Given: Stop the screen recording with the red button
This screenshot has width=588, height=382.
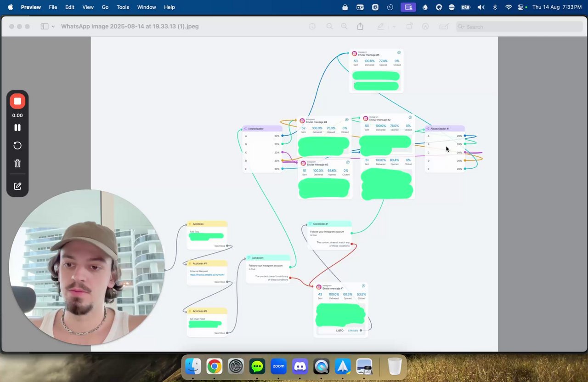Looking at the screenshot, I should point(17,101).
